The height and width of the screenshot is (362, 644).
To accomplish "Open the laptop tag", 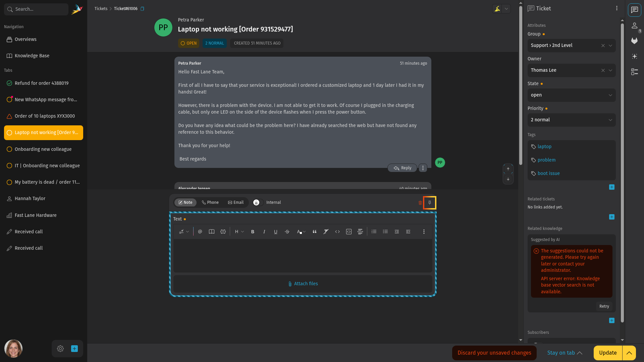I will click(544, 147).
